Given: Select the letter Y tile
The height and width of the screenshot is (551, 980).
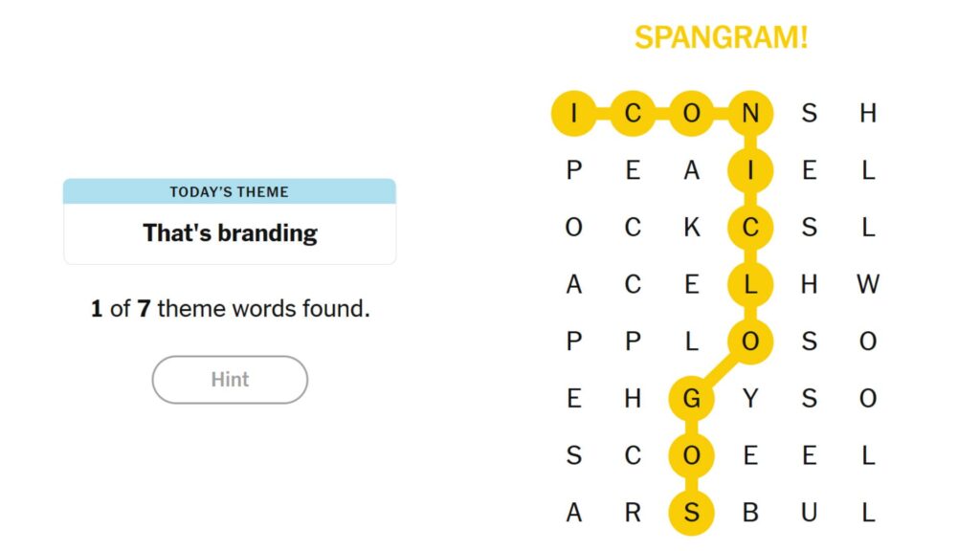Looking at the screenshot, I should pyautogui.click(x=750, y=398).
